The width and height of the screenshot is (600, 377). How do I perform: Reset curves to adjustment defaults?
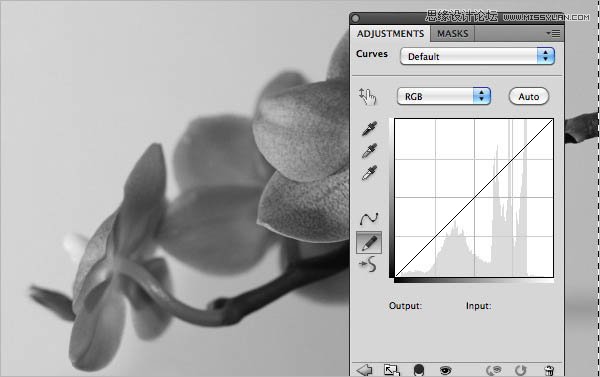pyautogui.click(x=520, y=370)
